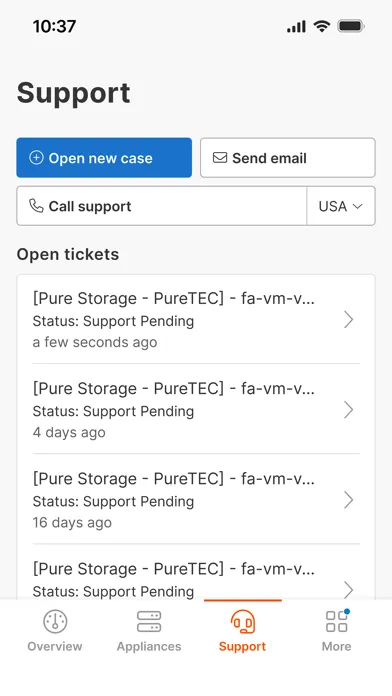The image size is (392, 696).
Task: Open the More grid icon
Action: (337, 621)
